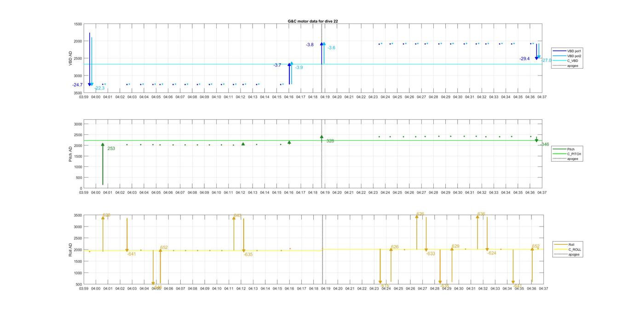The height and width of the screenshot is (319, 644).
Task: Click the '-29.4' VBD data label
Action: [x=524, y=59]
